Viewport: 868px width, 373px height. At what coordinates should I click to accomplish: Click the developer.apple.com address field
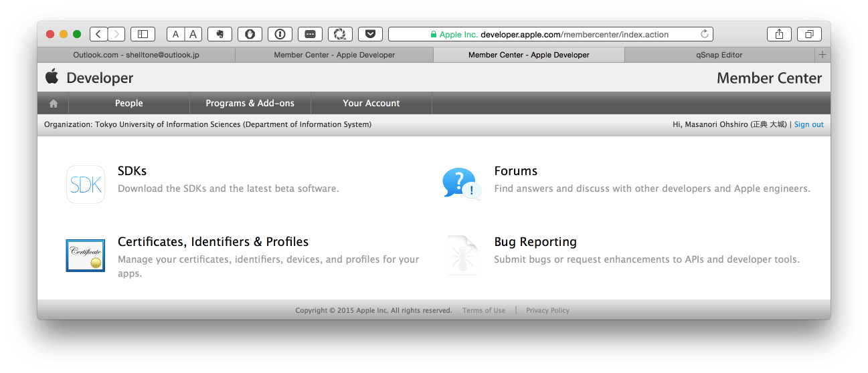[550, 34]
